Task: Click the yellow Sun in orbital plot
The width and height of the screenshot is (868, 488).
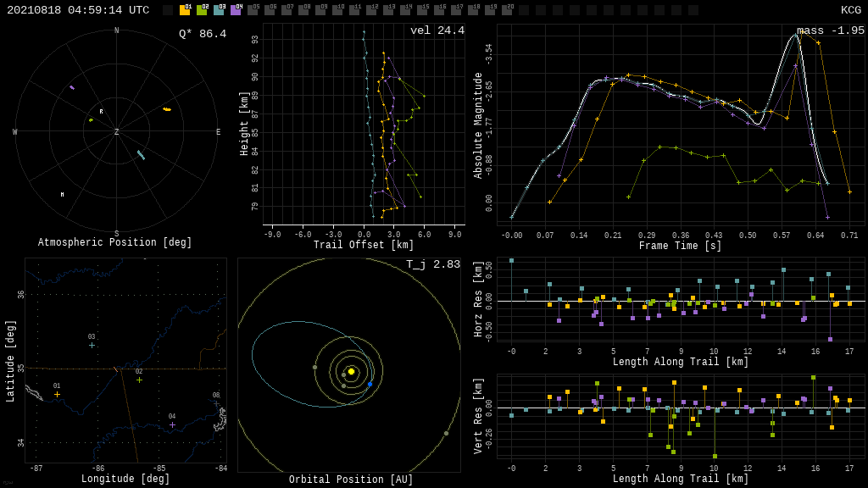Action: click(x=351, y=371)
